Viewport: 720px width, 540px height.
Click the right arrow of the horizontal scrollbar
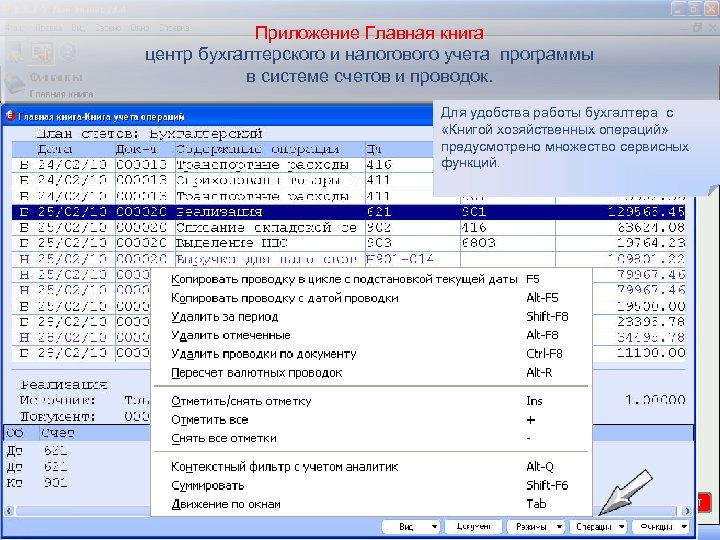tap(686, 511)
